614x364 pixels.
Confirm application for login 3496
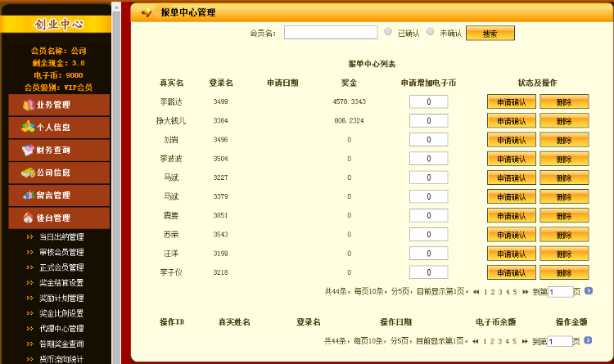click(x=512, y=140)
